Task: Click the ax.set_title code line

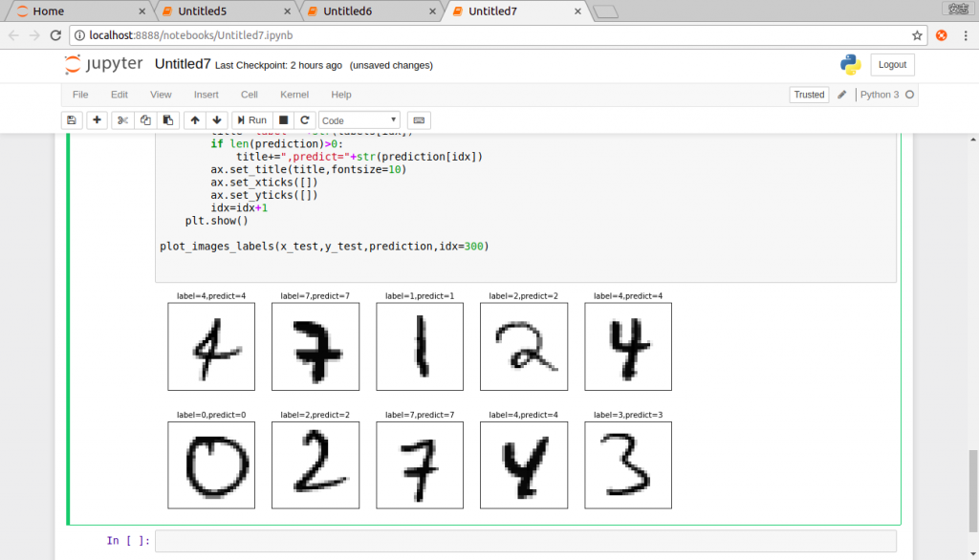Action: (309, 169)
